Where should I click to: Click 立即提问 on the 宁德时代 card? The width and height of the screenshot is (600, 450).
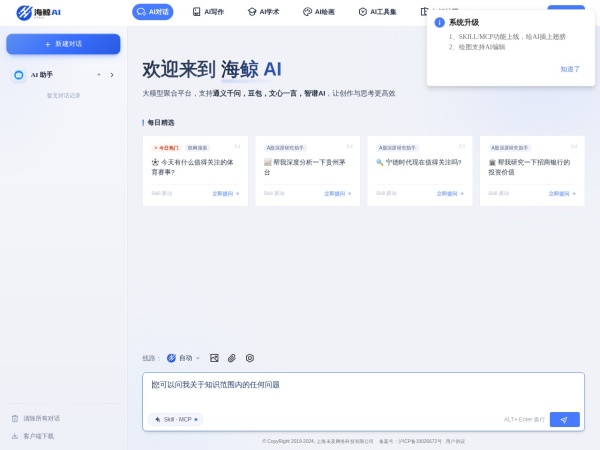point(450,194)
